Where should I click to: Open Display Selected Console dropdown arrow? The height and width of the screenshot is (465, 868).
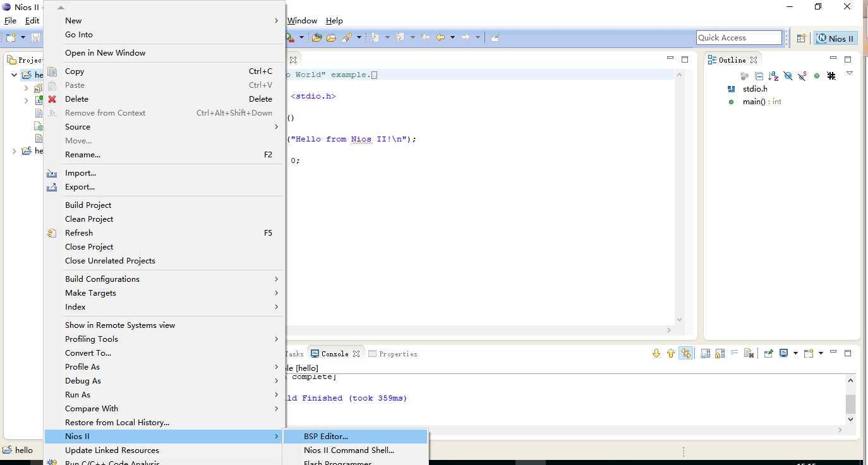click(x=795, y=354)
